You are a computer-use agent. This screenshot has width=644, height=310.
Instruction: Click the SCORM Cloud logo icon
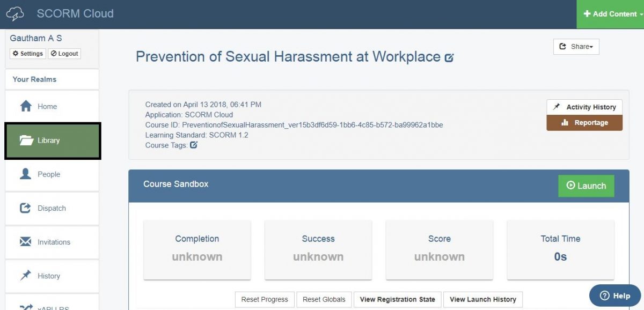(x=15, y=14)
